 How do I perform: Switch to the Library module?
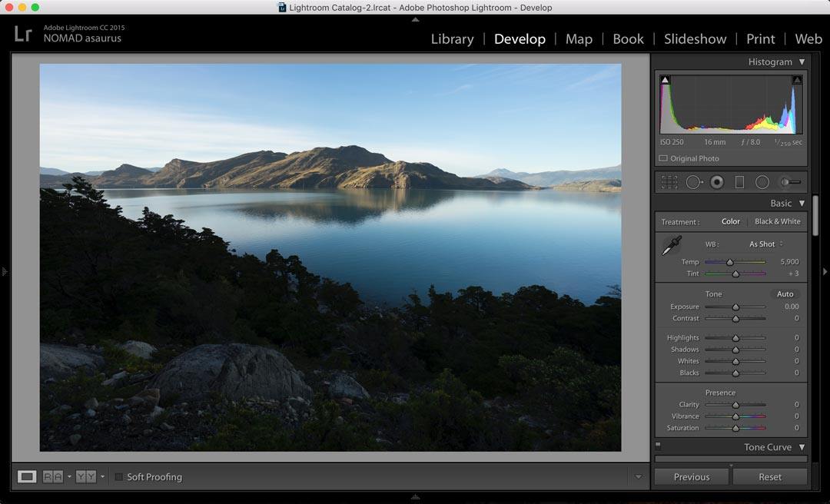(452, 39)
